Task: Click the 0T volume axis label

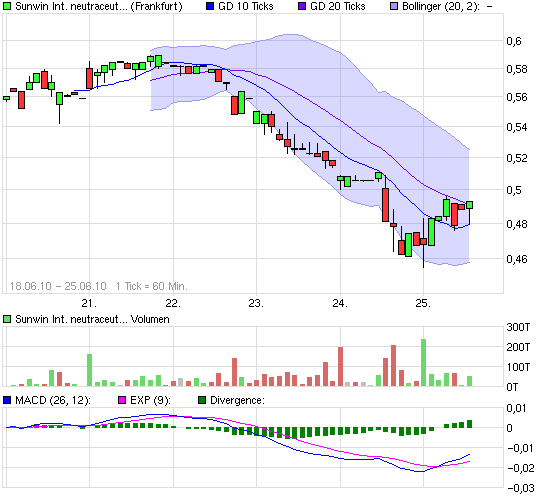Action: coord(512,387)
